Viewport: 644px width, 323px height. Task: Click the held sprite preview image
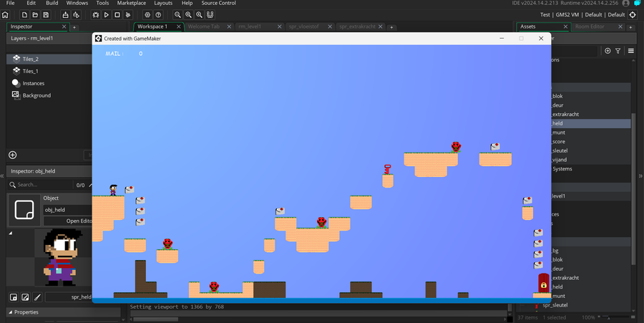coord(62,257)
